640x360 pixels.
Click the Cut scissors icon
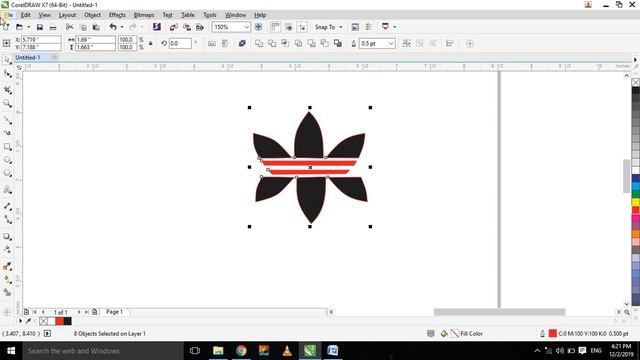[x=69, y=27]
